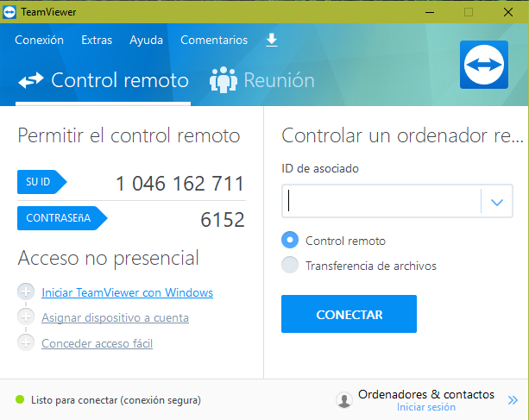Click the ID de asociado label
The width and height of the screenshot is (529, 420).
tap(320, 168)
